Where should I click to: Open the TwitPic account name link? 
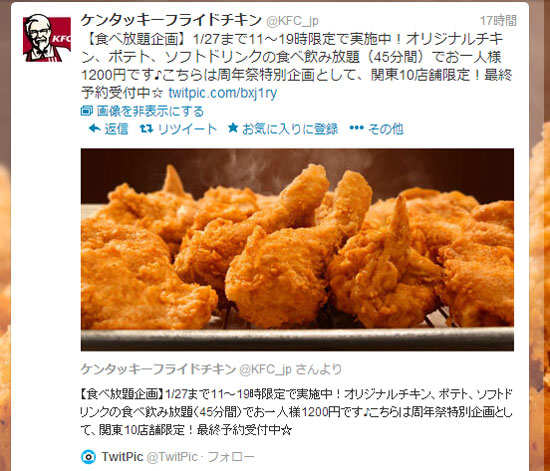pyautogui.click(x=122, y=457)
